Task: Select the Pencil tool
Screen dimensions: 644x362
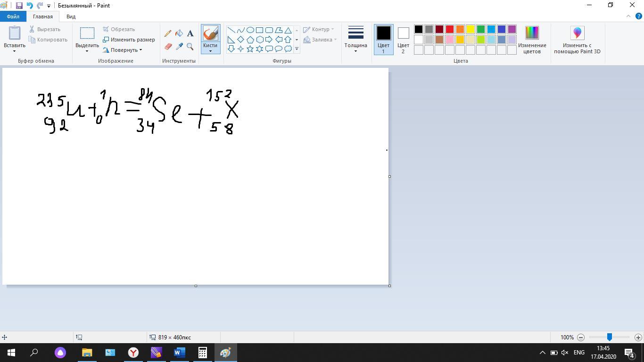Action: 168,33
